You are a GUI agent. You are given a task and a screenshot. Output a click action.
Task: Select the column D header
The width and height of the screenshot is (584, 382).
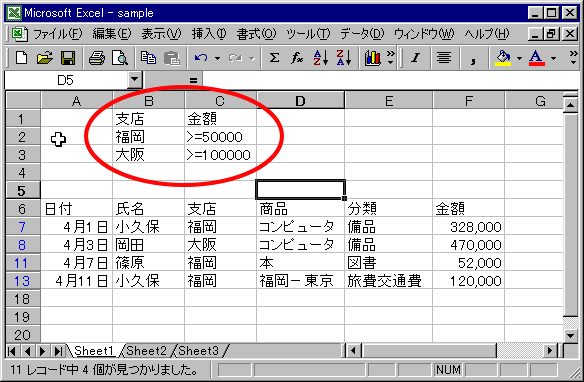pyautogui.click(x=300, y=101)
